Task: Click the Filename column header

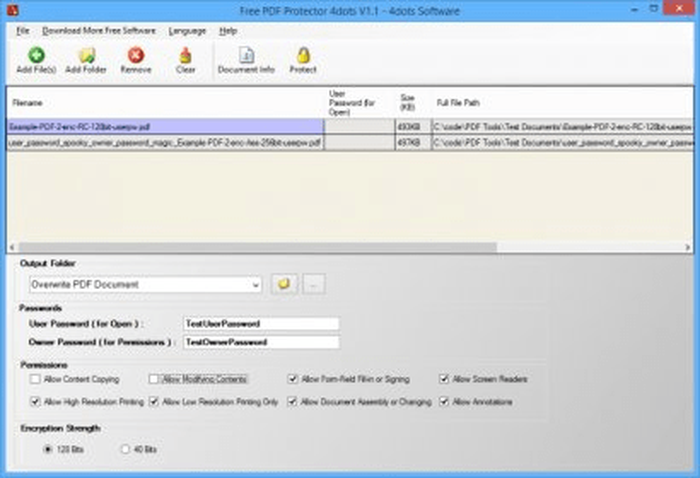Action: (x=165, y=103)
